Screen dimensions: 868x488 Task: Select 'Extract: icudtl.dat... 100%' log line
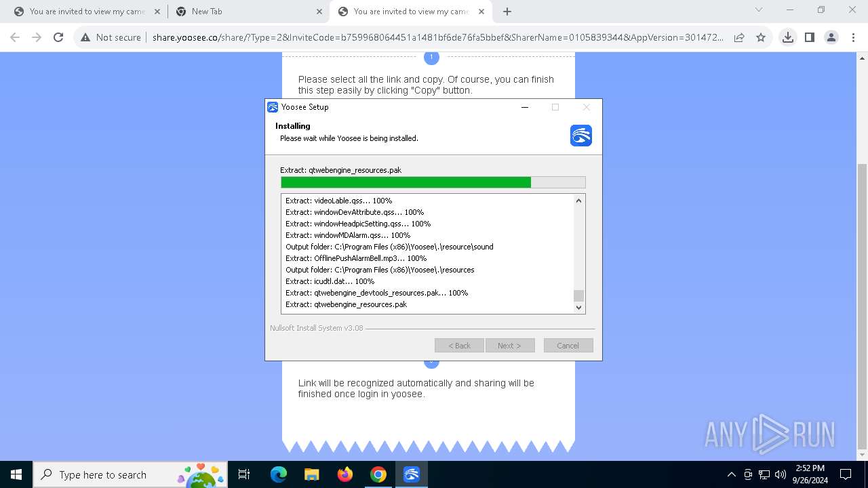pyautogui.click(x=330, y=281)
